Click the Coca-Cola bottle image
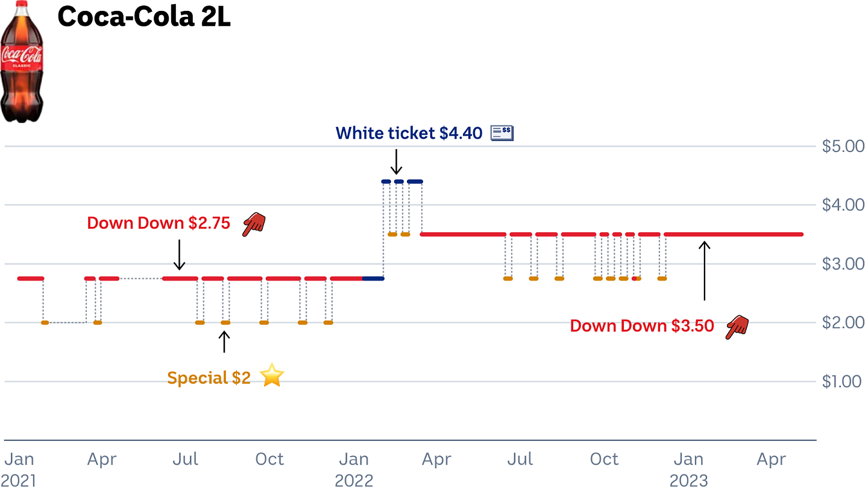This screenshot has height=488, width=868. click(22, 62)
